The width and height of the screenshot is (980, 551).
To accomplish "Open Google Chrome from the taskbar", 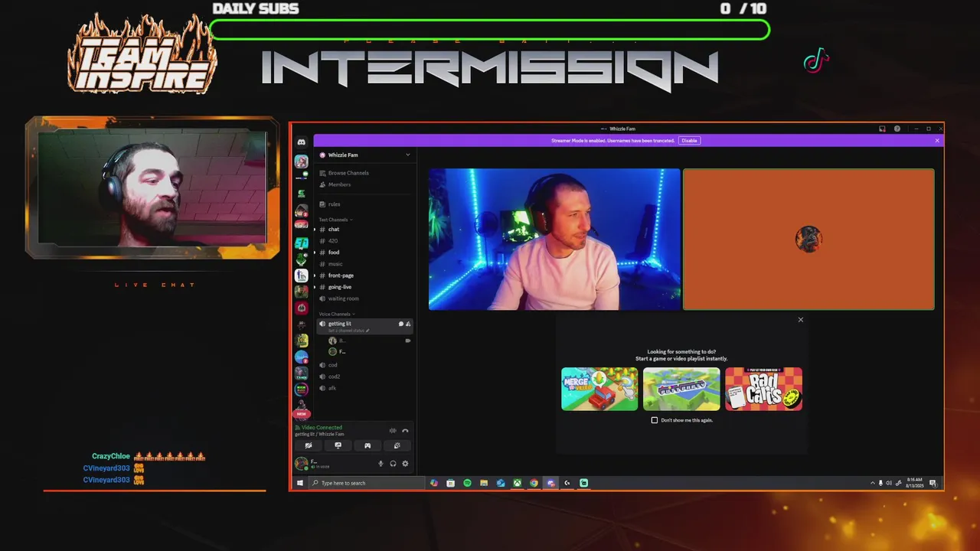I will click(534, 483).
